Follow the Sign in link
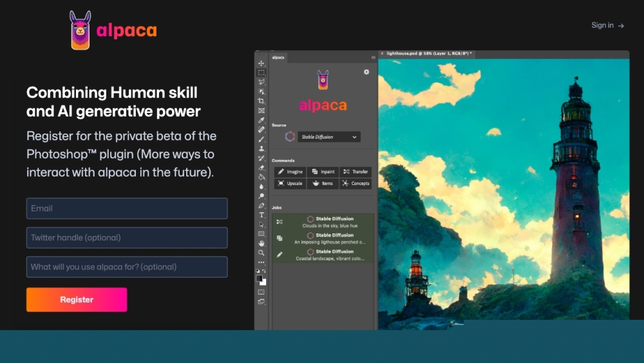Viewport: 644px width, 363px height. 607,26
